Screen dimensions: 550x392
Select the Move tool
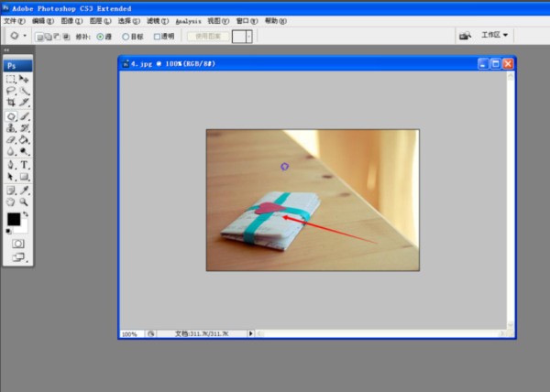24,79
